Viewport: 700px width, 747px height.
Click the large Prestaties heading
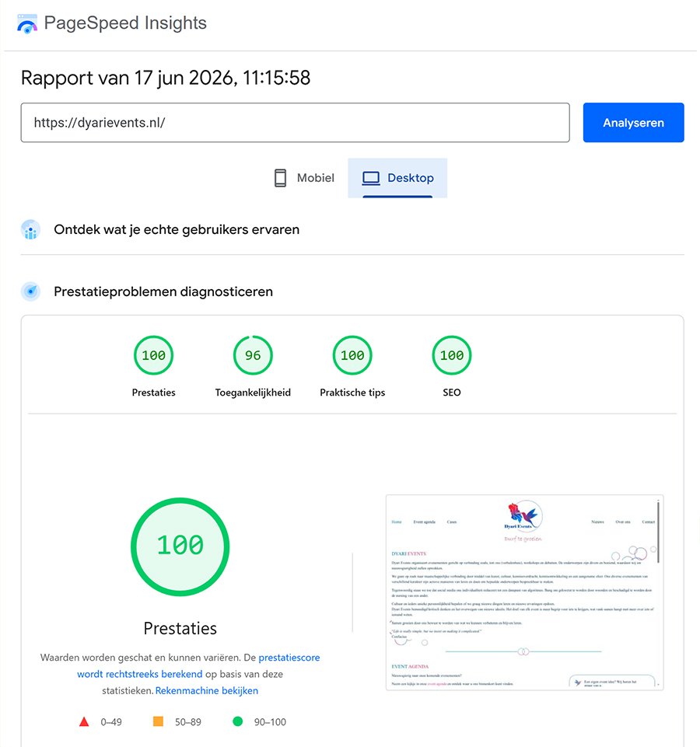180,628
